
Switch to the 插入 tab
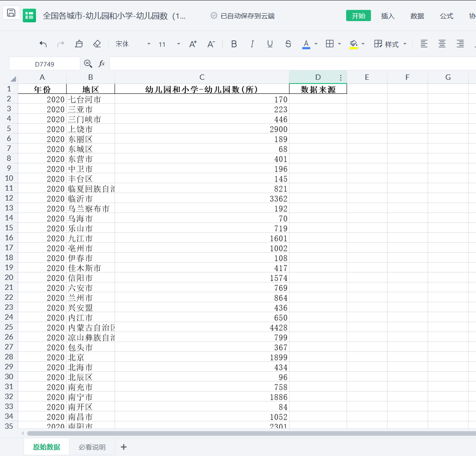click(387, 16)
